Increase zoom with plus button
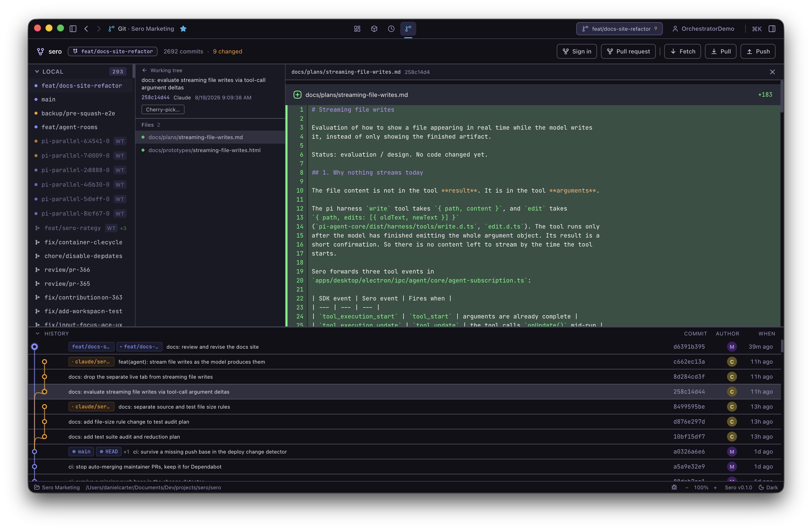Image resolution: width=812 pixels, height=530 pixels. click(715, 488)
